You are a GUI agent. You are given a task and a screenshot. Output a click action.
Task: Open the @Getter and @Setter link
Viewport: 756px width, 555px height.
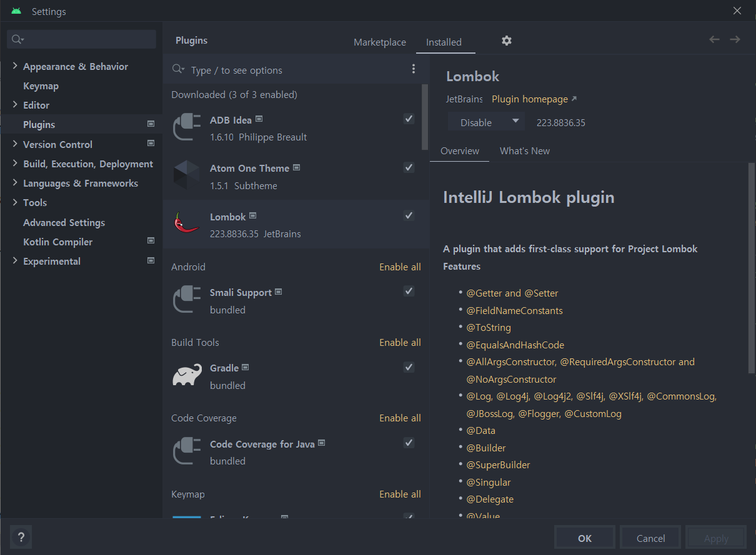(512, 293)
